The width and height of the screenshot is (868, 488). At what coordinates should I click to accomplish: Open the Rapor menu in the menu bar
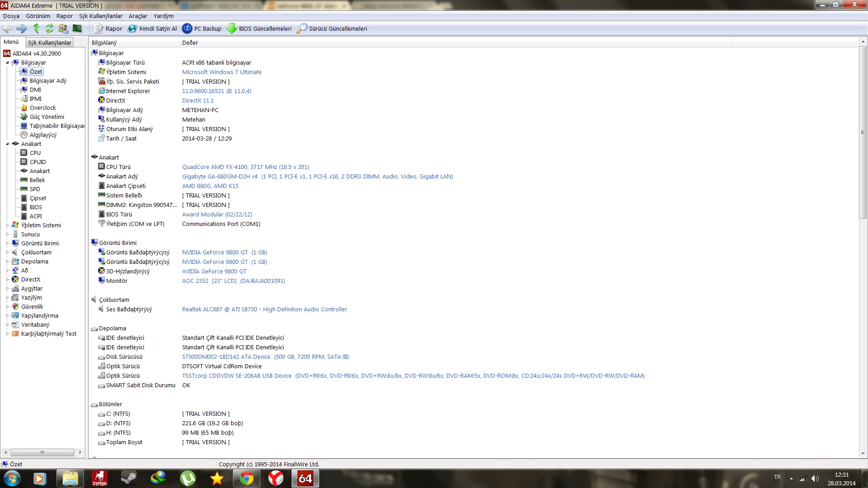click(x=65, y=16)
